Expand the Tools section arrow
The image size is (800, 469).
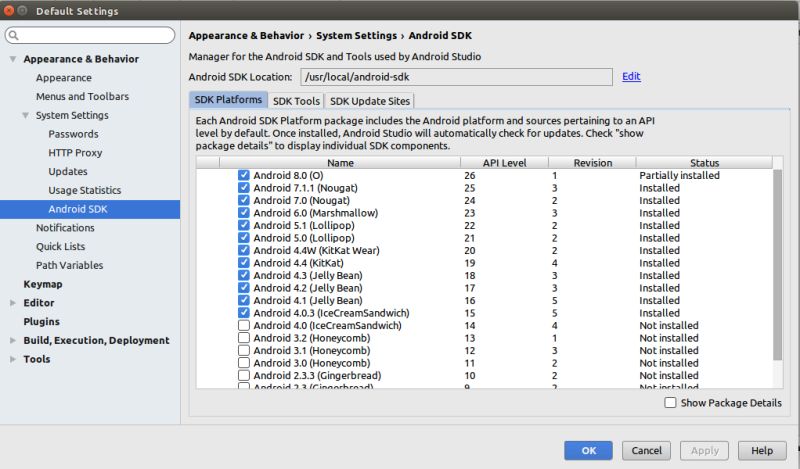pyautogui.click(x=13, y=359)
